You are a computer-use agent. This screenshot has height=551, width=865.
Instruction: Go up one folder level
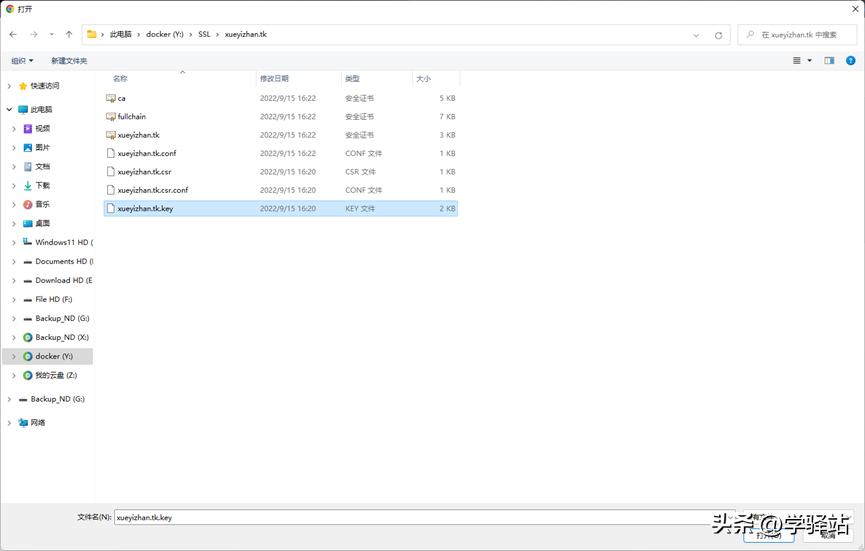(x=69, y=34)
